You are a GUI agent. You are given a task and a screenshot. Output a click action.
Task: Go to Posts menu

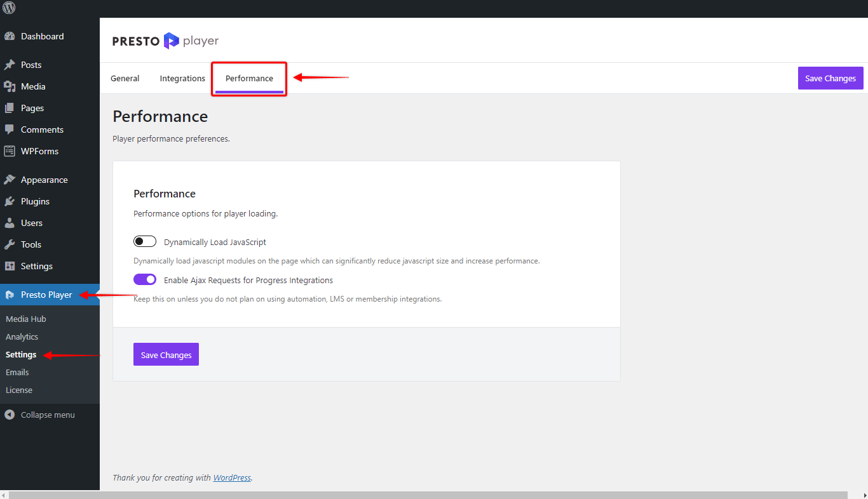coord(50,65)
